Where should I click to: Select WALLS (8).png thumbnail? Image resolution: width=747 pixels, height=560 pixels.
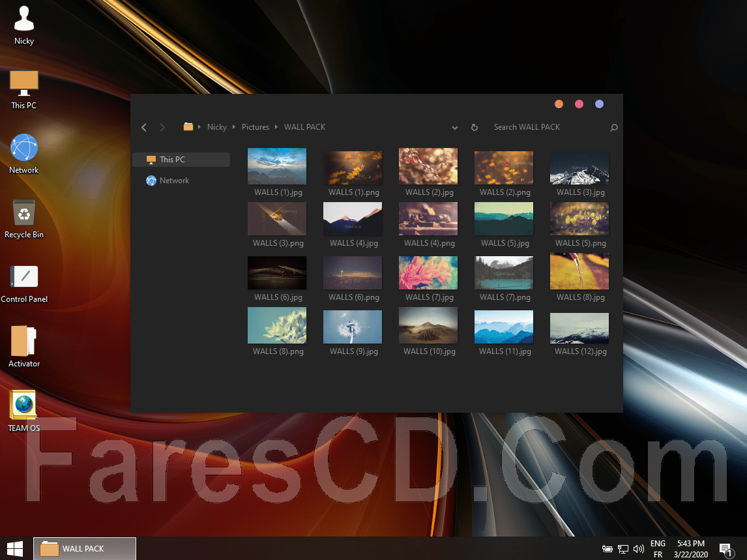(x=277, y=325)
